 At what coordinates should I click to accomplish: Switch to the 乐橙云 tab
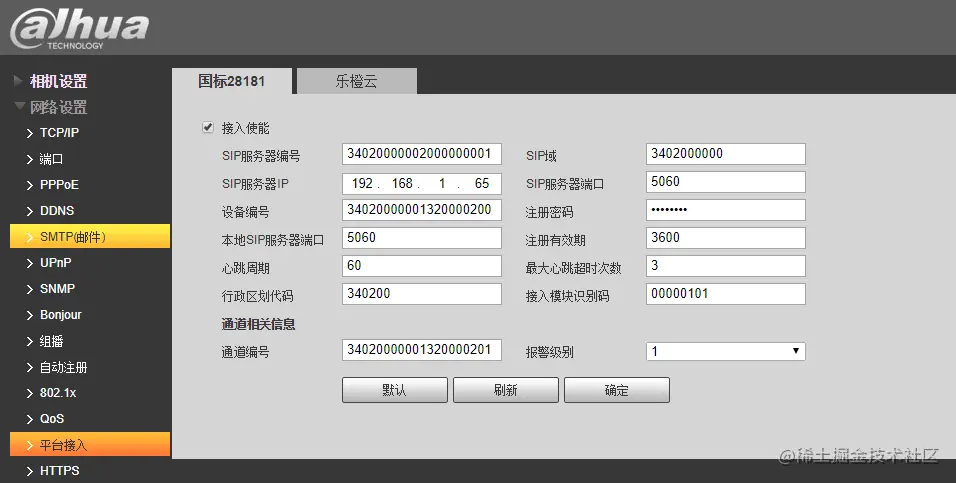coord(357,81)
